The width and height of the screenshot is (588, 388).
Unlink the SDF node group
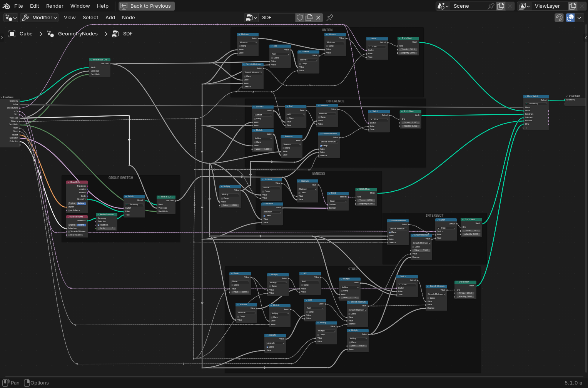tap(318, 18)
